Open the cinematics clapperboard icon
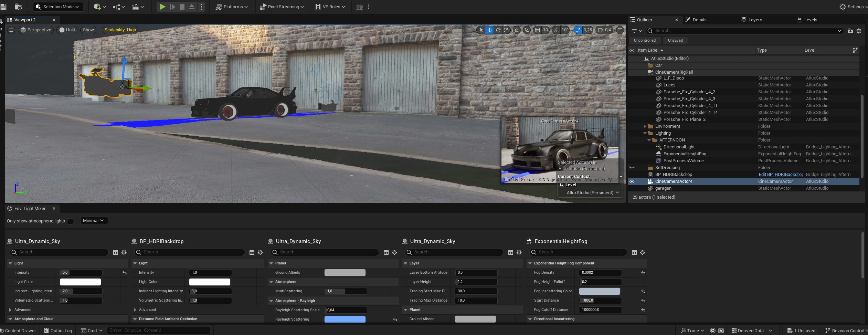This screenshot has height=335, width=868. click(138, 7)
